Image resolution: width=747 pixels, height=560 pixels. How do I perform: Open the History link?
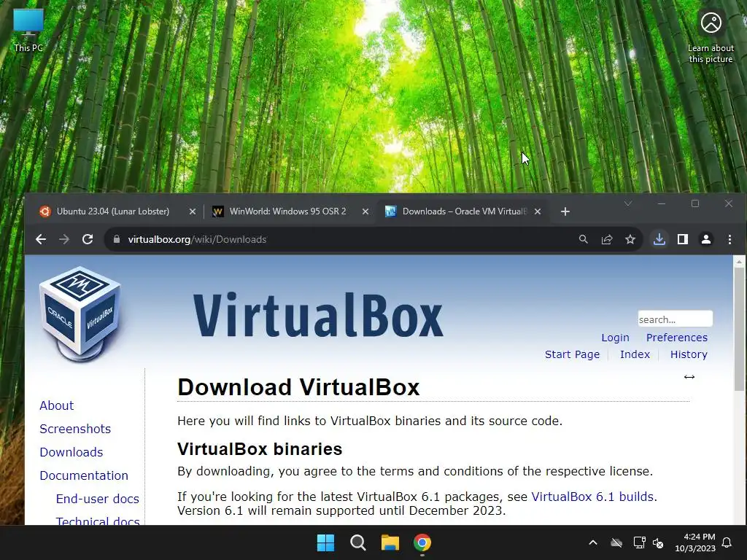689,354
